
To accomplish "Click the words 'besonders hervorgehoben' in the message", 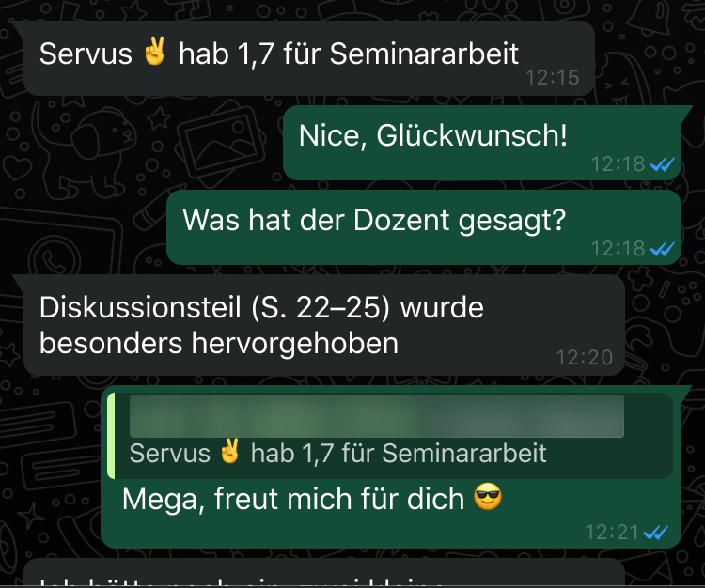I will pos(219,344).
